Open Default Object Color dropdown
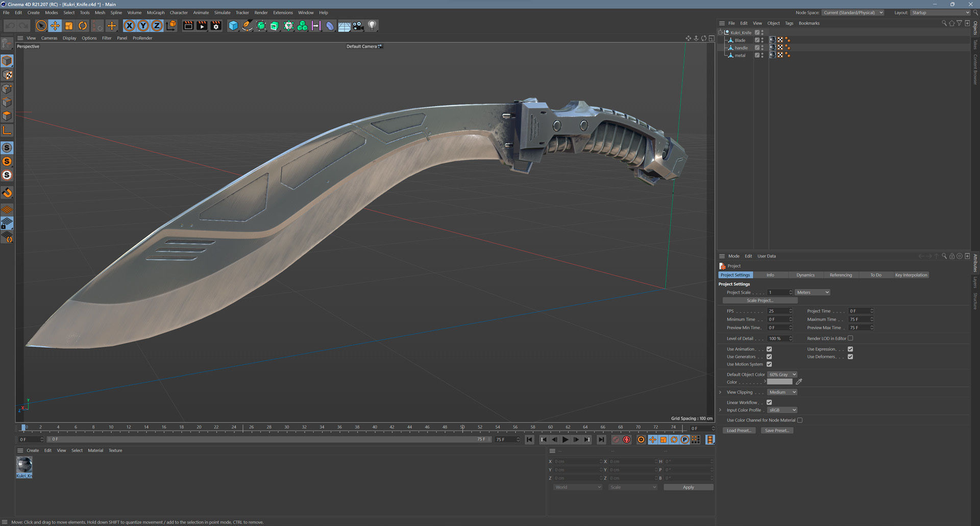 coord(782,374)
